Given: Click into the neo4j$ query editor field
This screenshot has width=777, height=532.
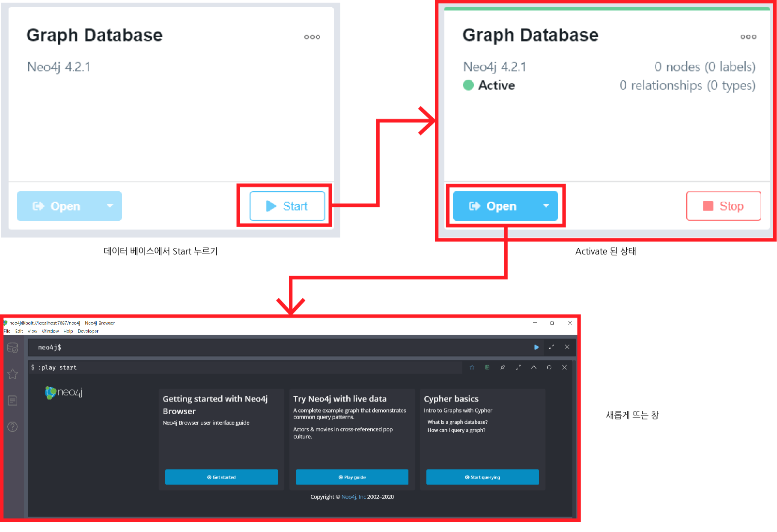Looking at the screenshot, I should click(278, 348).
